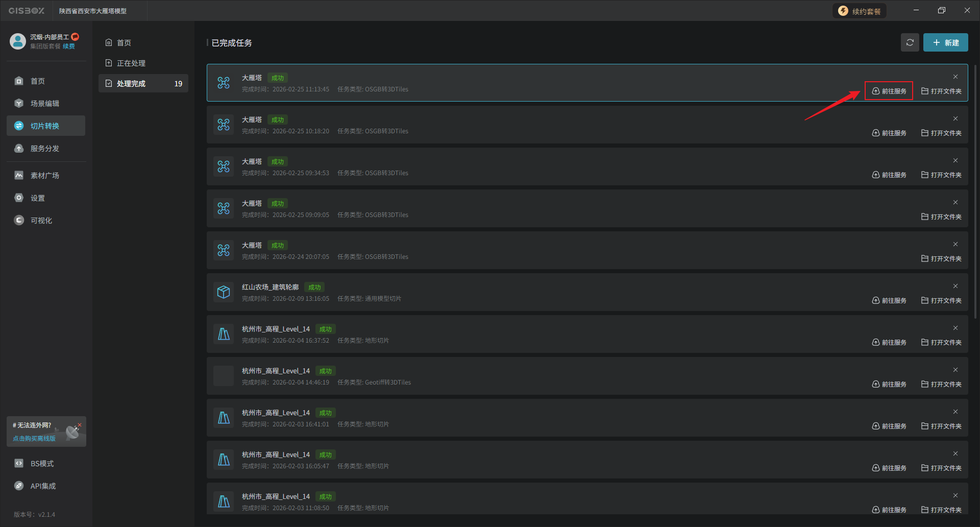The height and width of the screenshot is (527, 980).
Task: Click the 续费 link under the username
Action: [x=69, y=46]
